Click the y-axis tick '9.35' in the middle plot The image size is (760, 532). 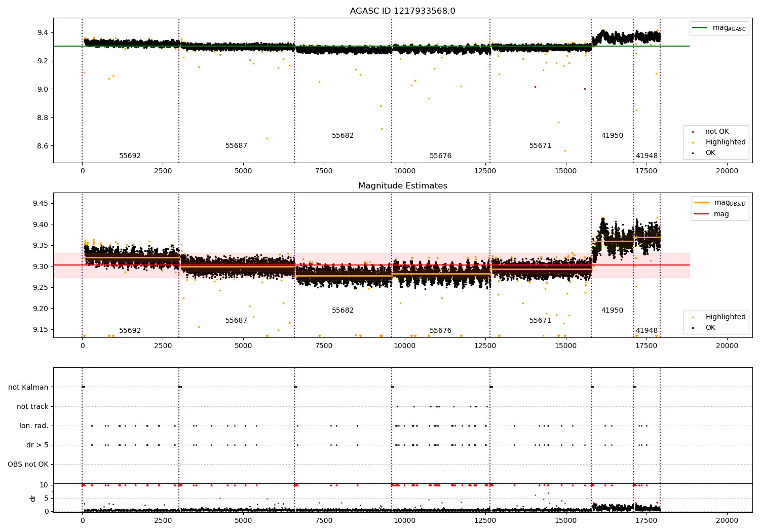click(40, 246)
